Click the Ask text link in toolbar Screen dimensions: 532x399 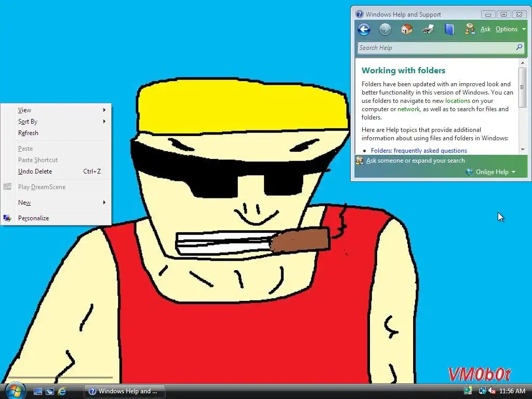pos(486,29)
